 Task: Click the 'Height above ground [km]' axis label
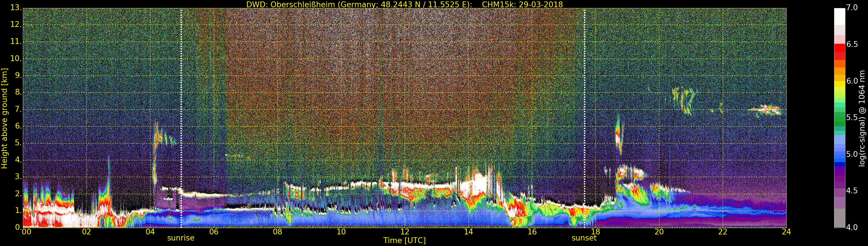[4, 118]
